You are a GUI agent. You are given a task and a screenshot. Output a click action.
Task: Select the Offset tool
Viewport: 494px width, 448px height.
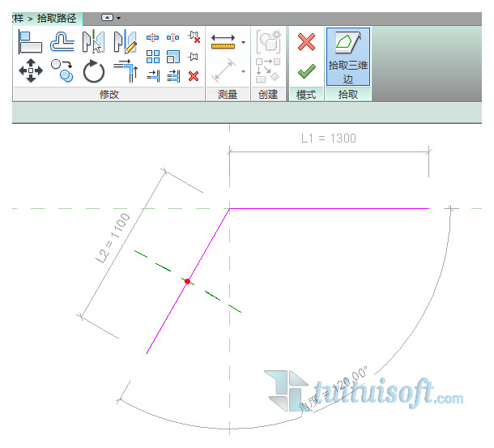coord(62,41)
